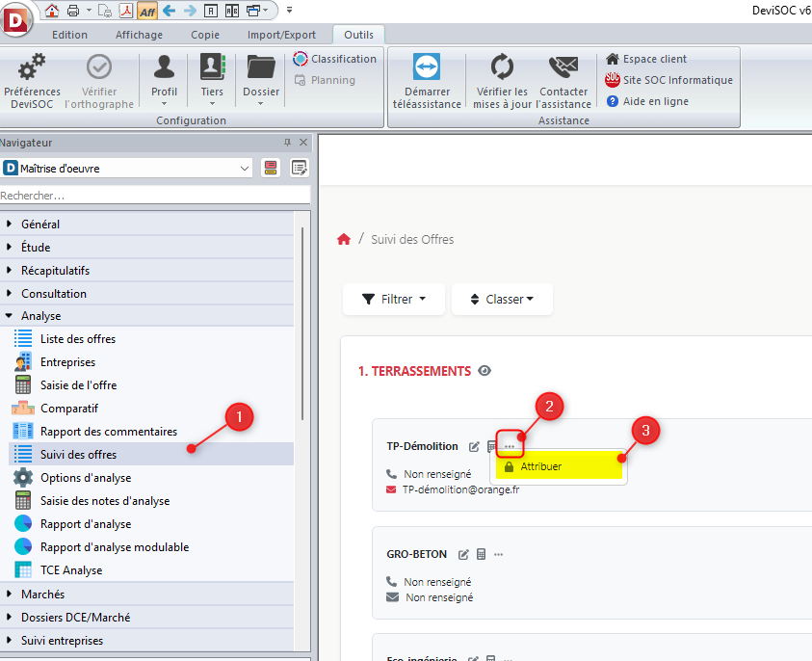Expand the Marchés section in navigator
812x661 pixels.
[43, 594]
